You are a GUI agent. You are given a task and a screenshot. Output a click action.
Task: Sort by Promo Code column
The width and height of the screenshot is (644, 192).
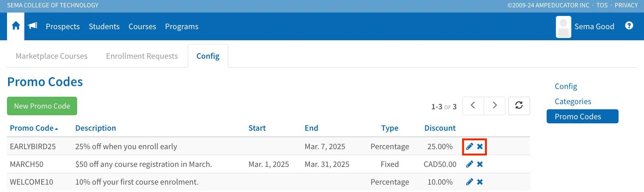point(32,128)
